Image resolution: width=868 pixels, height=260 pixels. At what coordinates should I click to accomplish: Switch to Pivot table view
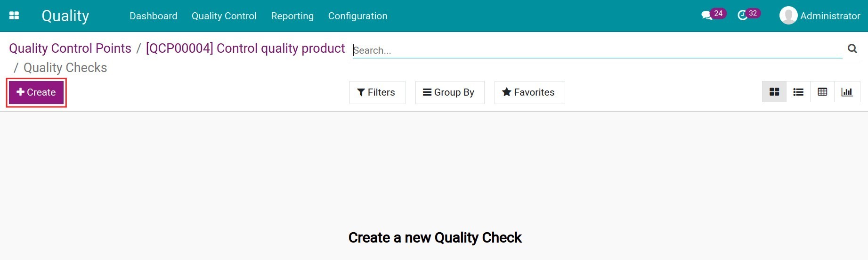click(x=822, y=92)
